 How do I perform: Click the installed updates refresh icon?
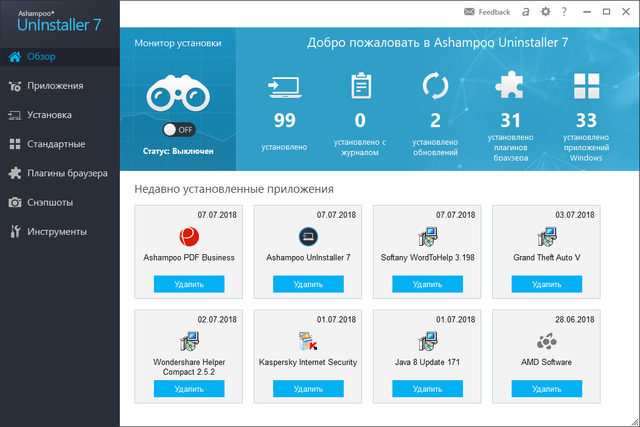pyautogui.click(x=435, y=86)
